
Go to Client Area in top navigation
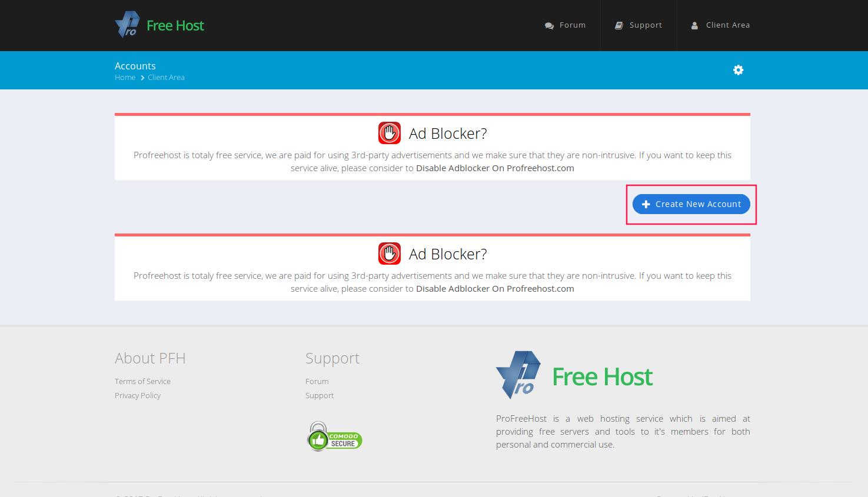click(727, 25)
